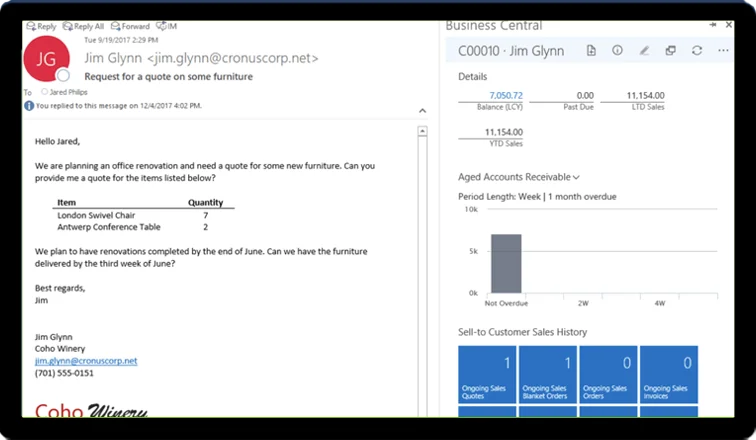Expand Aged Accounts Receivable dropdown
The image size is (756, 440).
tap(576, 177)
